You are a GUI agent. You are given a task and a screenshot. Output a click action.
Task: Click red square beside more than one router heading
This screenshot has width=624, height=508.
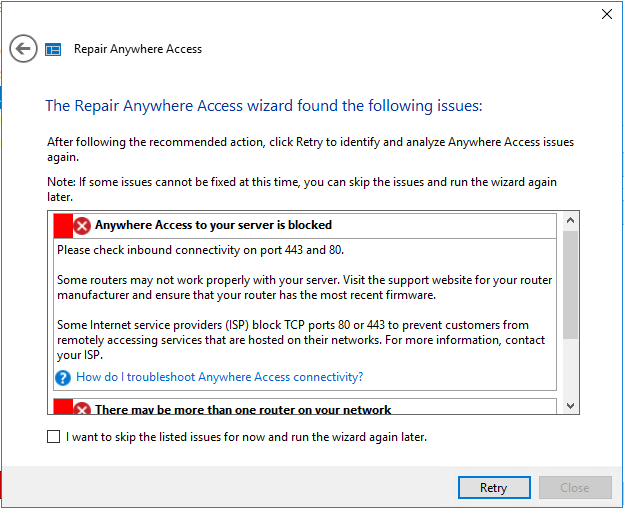63,407
